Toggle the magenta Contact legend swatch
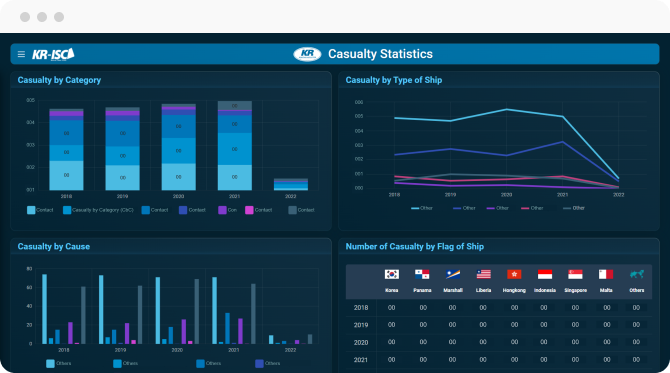Viewport: 670px width, 373px height. point(249,210)
